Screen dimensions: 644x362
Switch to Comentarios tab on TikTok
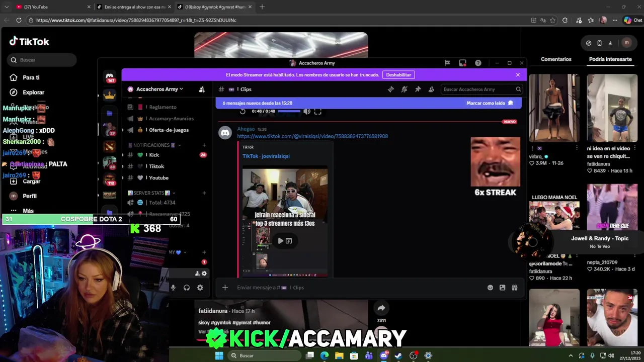click(x=556, y=59)
